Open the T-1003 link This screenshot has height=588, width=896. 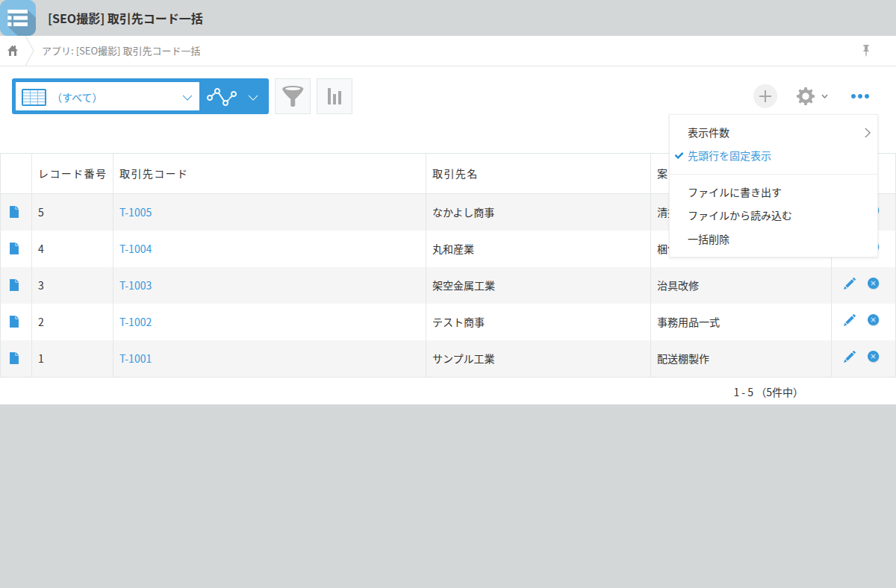tap(135, 286)
